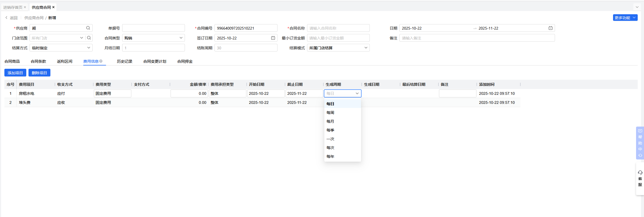644x217 pixels.
Task: Open the contract date range calendar icon
Action: [550, 28]
